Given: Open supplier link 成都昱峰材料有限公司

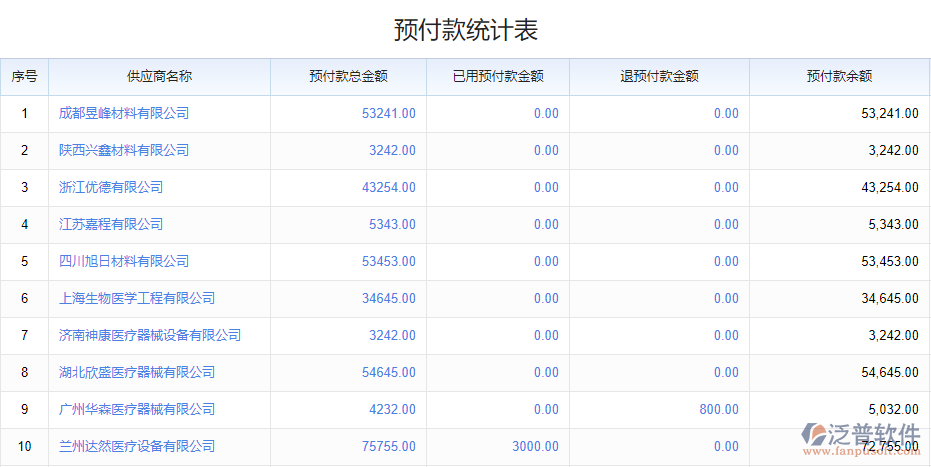Looking at the screenshot, I should point(124,113).
